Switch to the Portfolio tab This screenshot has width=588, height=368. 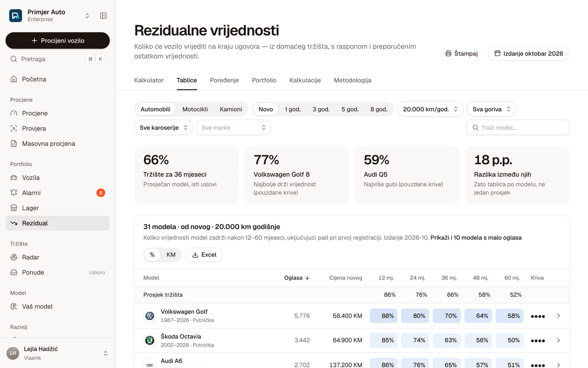point(264,80)
